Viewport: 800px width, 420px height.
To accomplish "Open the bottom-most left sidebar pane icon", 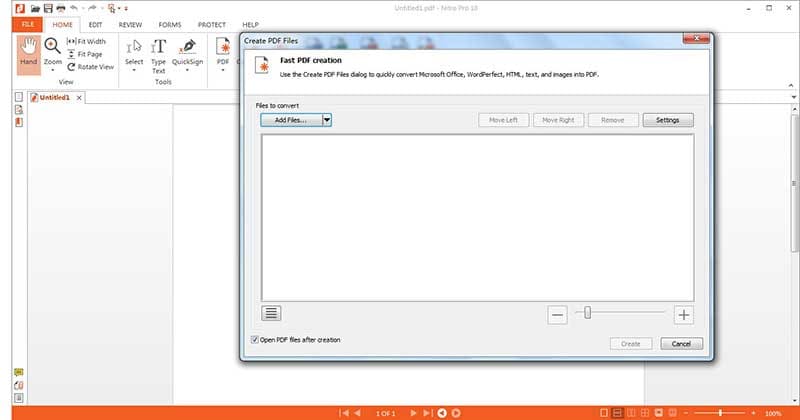I will point(19,398).
